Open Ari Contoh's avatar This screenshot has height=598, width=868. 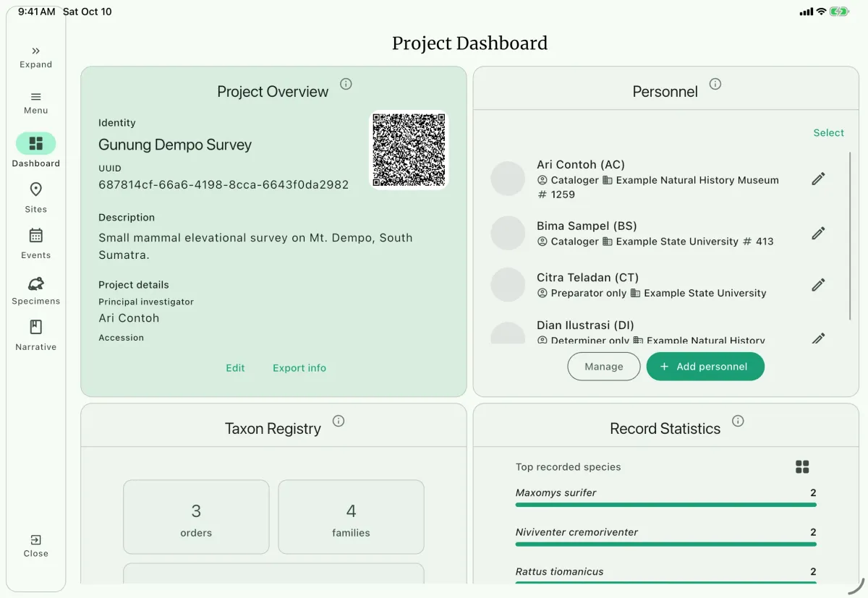508,179
